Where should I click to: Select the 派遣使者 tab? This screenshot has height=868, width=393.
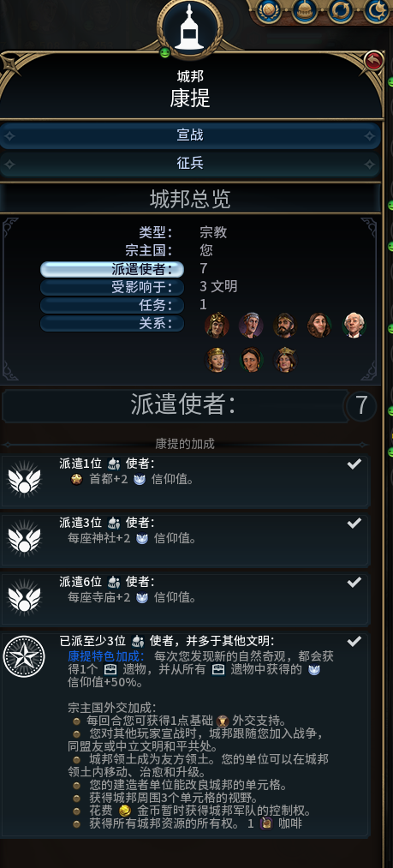tap(112, 269)
